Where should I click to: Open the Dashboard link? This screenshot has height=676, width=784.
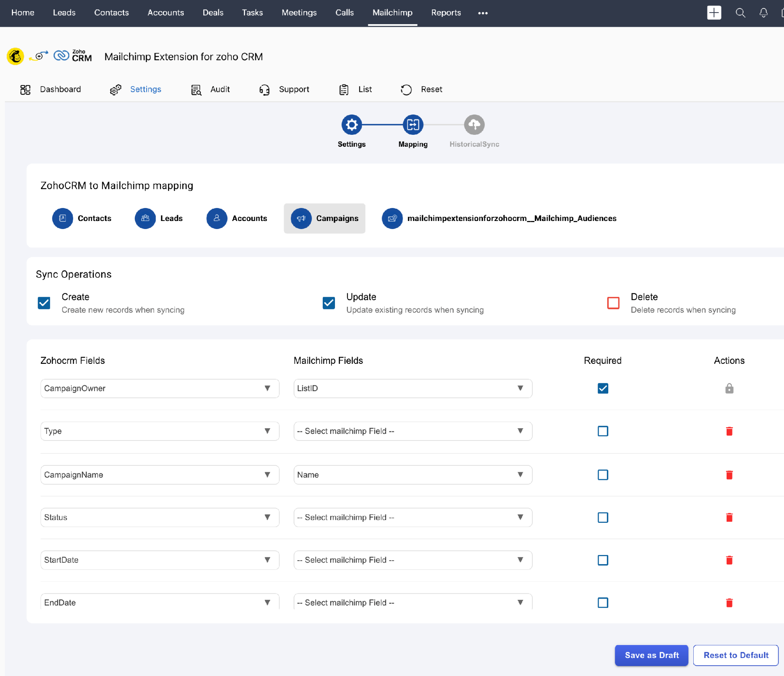pos(60,89)
